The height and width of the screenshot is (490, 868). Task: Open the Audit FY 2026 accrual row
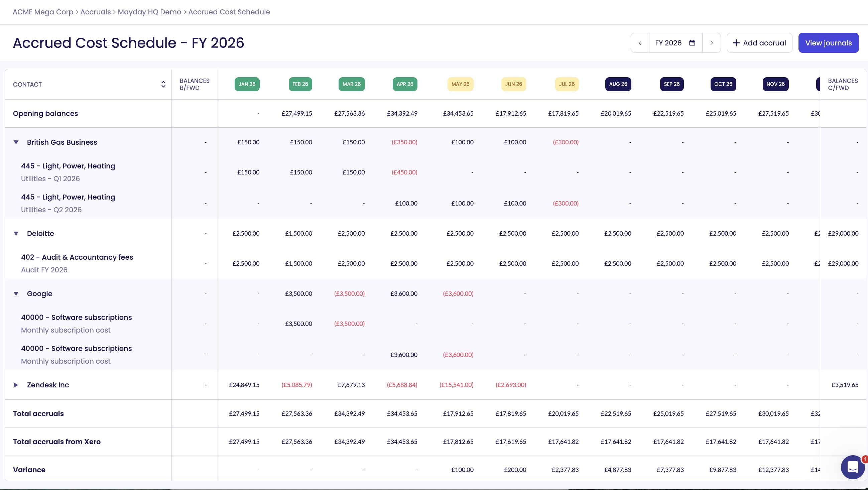click(44, 270)
